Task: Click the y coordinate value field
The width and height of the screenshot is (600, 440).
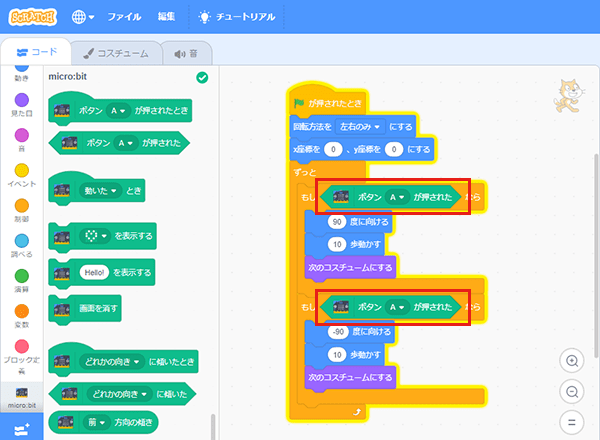Action: 394,149
